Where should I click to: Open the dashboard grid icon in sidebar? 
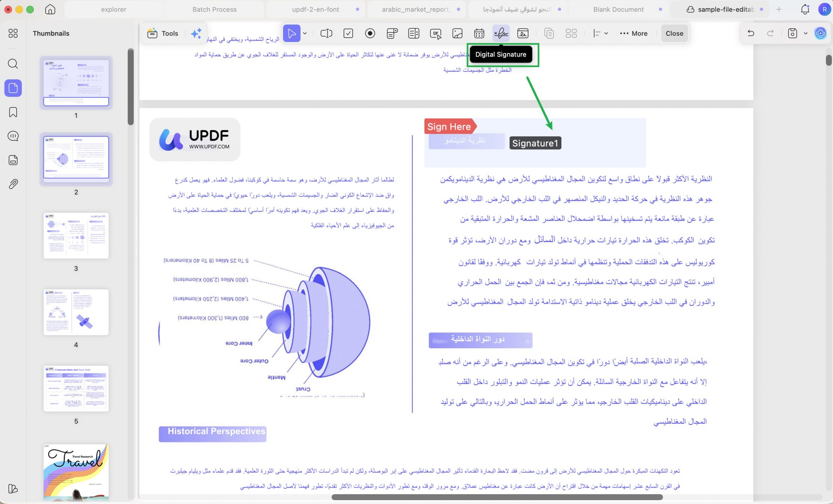13,33
